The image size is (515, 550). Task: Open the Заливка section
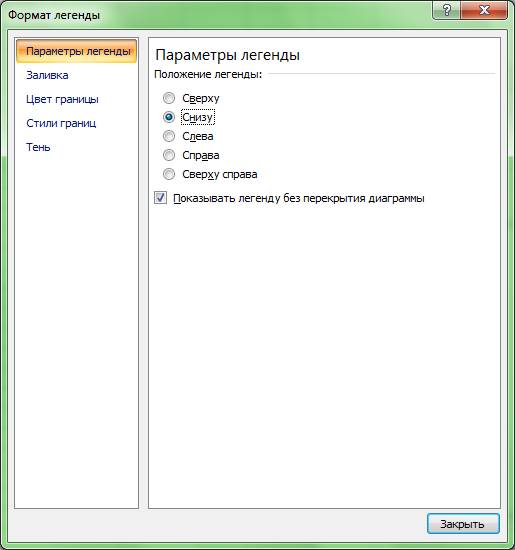click(47, 75)
